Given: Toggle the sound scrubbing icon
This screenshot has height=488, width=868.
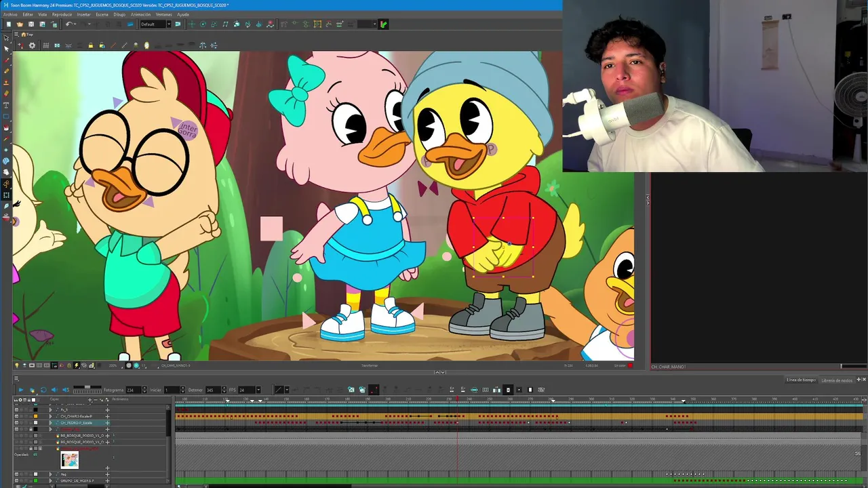Looking at the screenshot, I should click(x=66, y=390).
